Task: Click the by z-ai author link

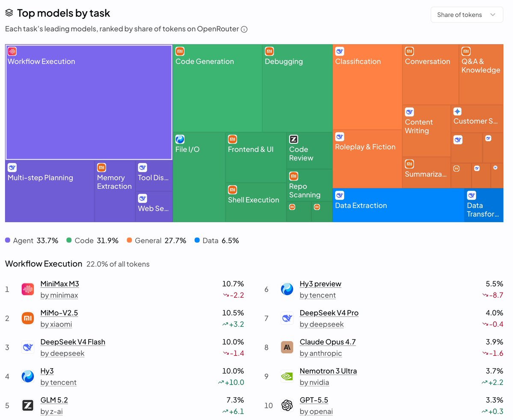Action: [51, 412]
